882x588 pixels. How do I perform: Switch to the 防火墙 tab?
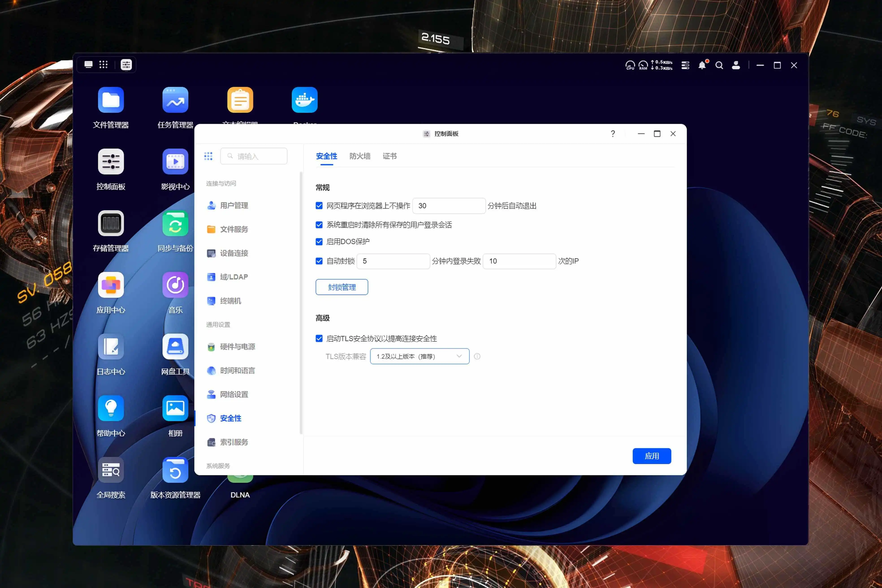360,156
